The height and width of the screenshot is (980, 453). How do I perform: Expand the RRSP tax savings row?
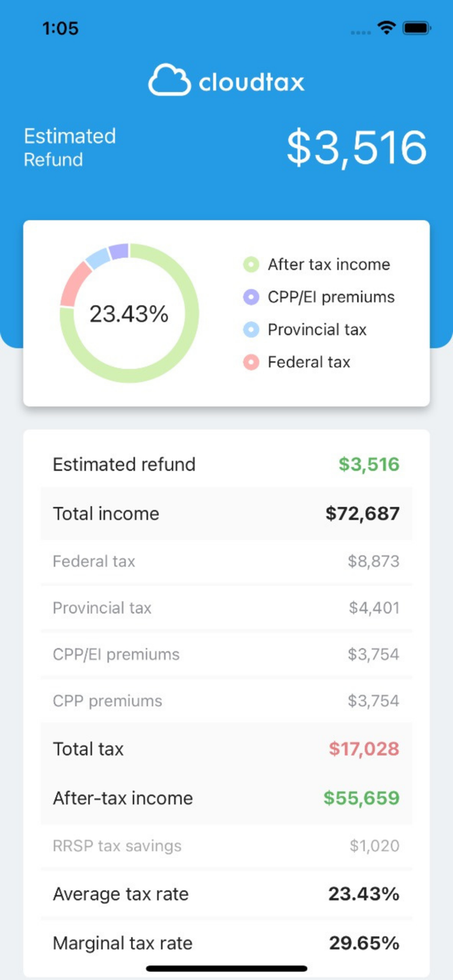point(226,845)
